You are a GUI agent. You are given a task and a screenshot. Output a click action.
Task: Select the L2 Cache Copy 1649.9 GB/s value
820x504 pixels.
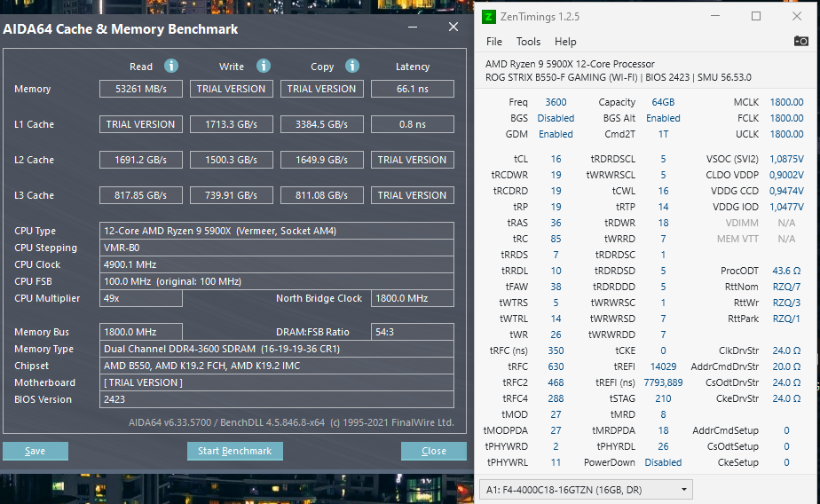pyautogui.click(x=321, y=160)
